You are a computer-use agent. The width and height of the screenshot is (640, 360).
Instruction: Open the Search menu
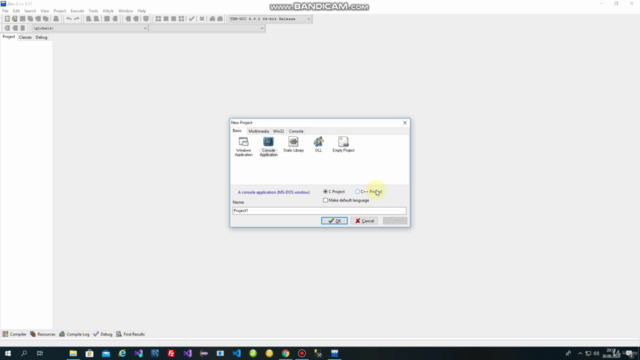coord(30,11)
